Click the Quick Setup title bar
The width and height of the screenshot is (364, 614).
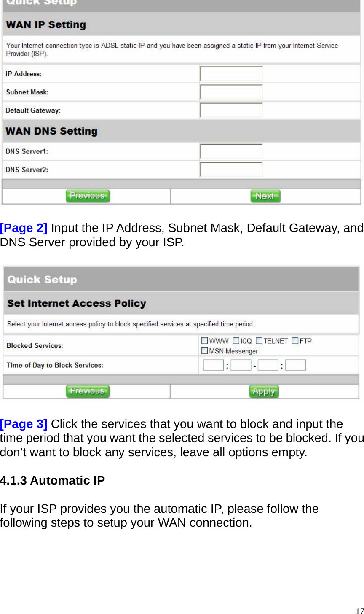pos(42,279)
